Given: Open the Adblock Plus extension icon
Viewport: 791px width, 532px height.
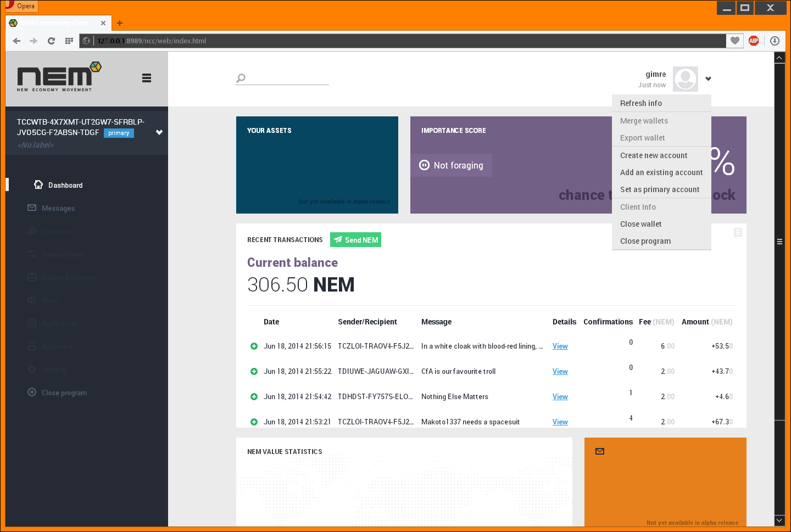Looking at the screenshot, I should click(x=754, y=41).
